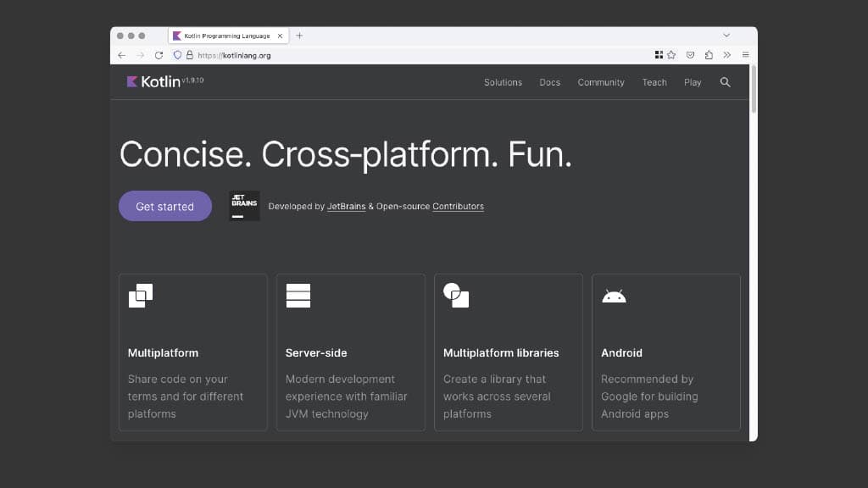Screen dimensions: 868x488
Task: Open the Server-side card title
Action: pos(316,353)
